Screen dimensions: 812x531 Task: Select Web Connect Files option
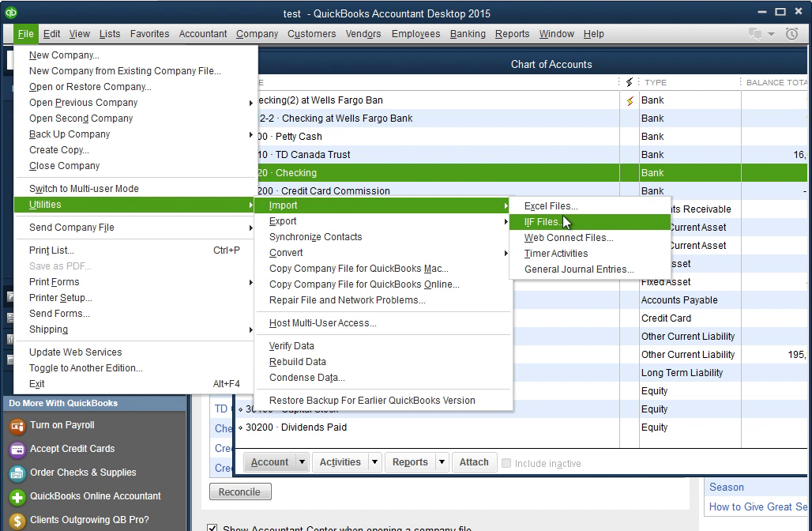(590, 238)
